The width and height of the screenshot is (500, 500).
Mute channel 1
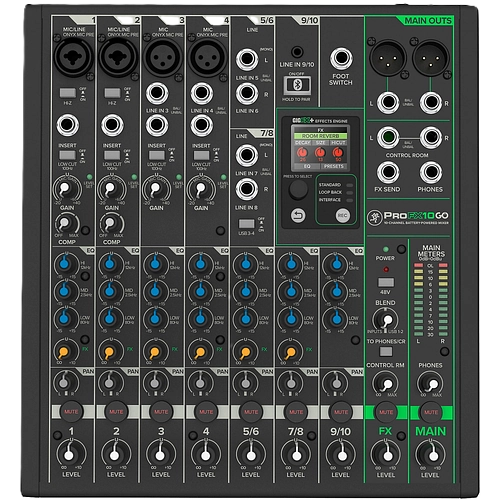pos(71,412)
